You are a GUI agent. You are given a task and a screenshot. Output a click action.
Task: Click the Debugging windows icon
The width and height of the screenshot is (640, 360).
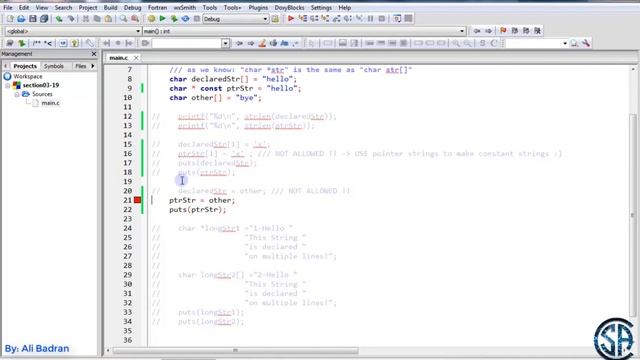[x=397, y=19]
